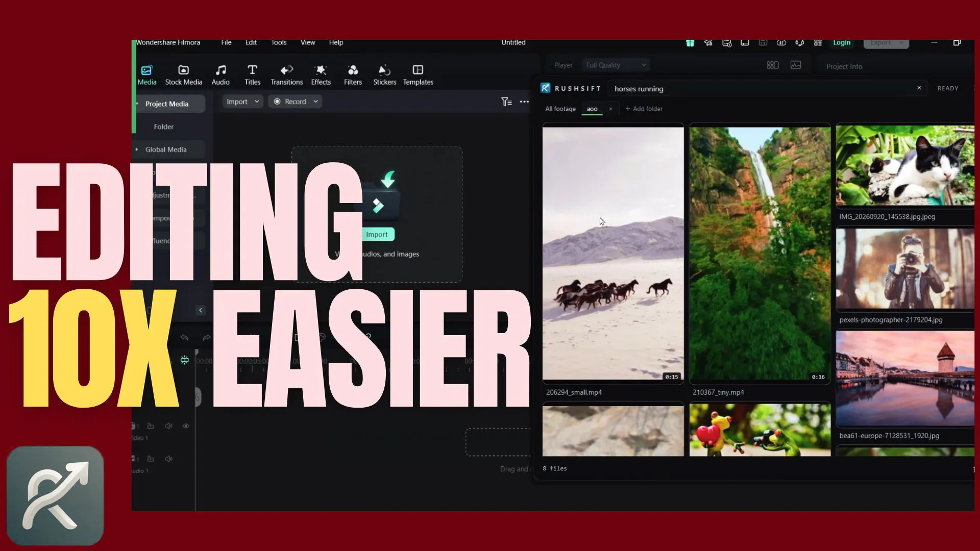Open the player snapshot image icon

point(796,65)
